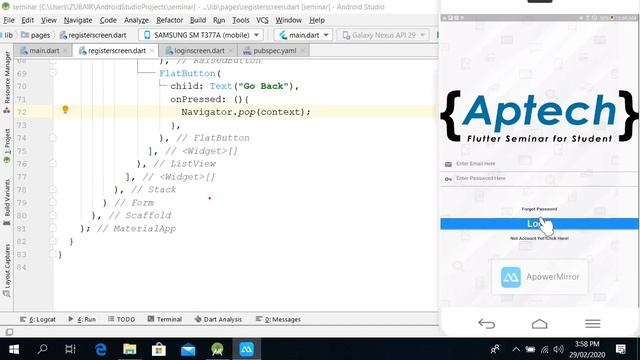Tap the Not Account Yet Click Here link
The width and height of the screenshot is (640, 360).
(539, 238)
